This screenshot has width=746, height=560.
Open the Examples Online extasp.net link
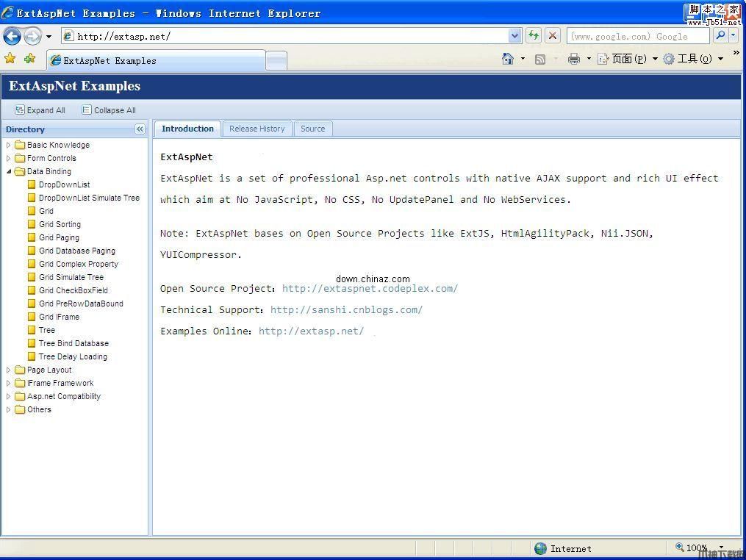(311, 331)
